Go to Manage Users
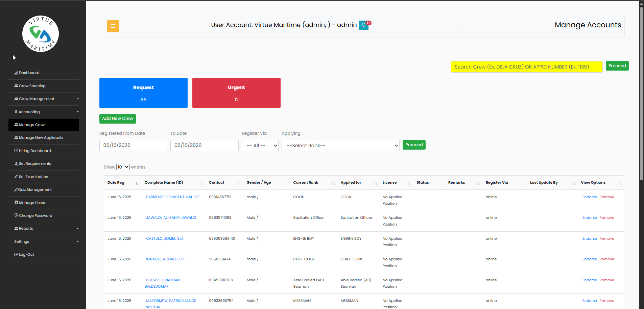644x309 pixels. pos(44,203)
